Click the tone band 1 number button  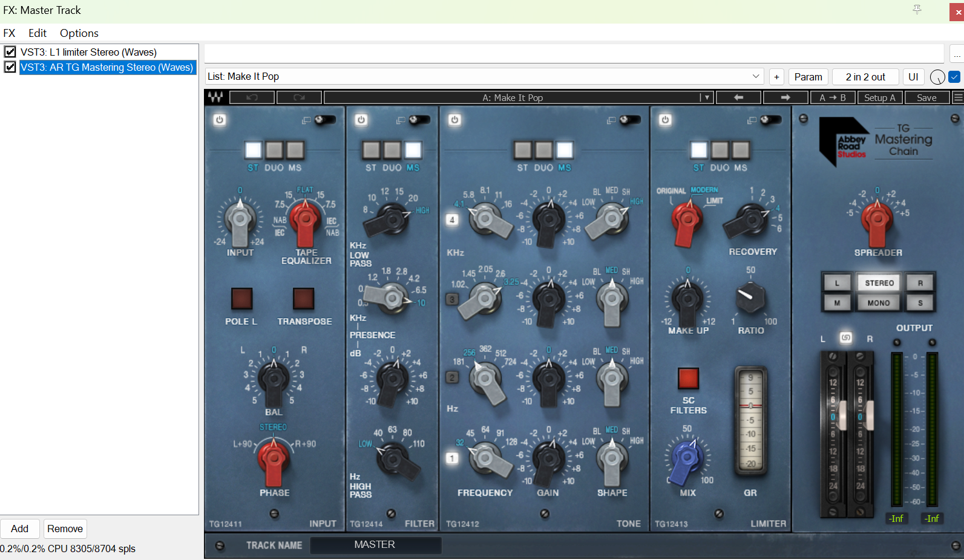pyautogui.click(x=452, y=458)
